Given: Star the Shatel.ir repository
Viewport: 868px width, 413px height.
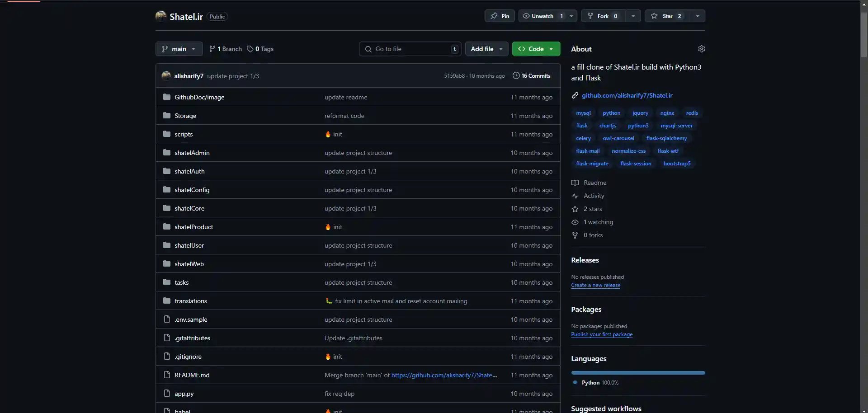Looking at the screenshot, I should pos(667,16).
